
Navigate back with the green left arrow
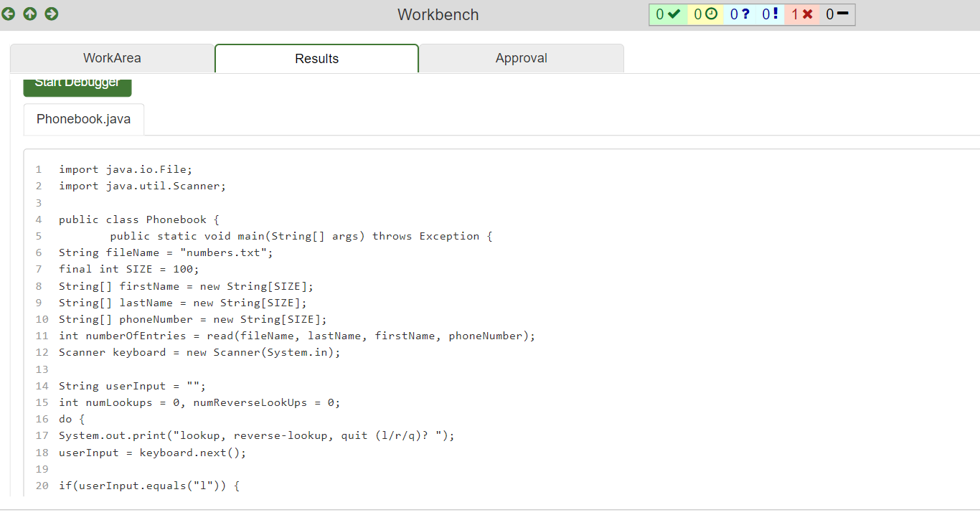pos(8,14)
